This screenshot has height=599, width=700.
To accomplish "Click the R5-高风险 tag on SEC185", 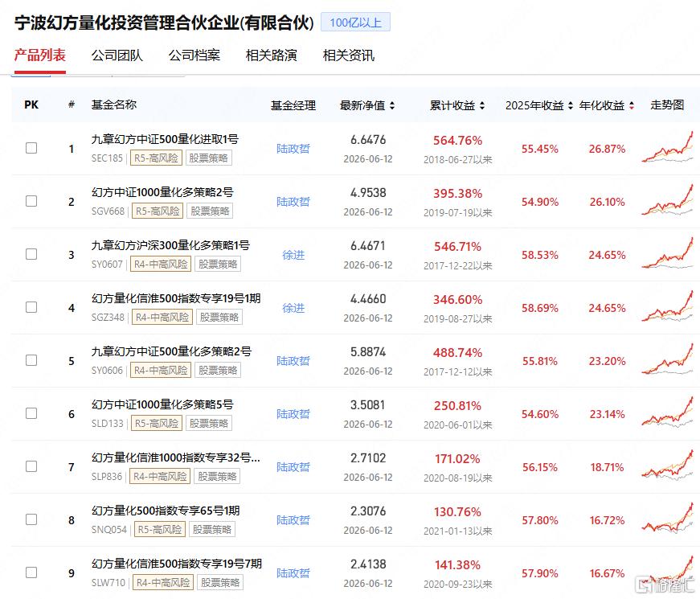I will [156, 158].
